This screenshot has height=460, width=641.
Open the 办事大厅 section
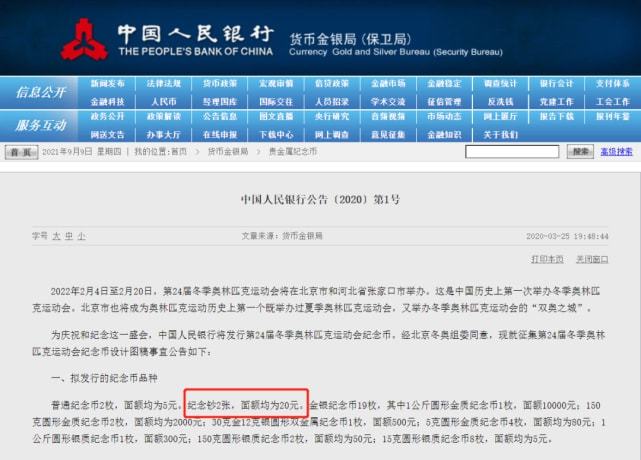(164, 135)
